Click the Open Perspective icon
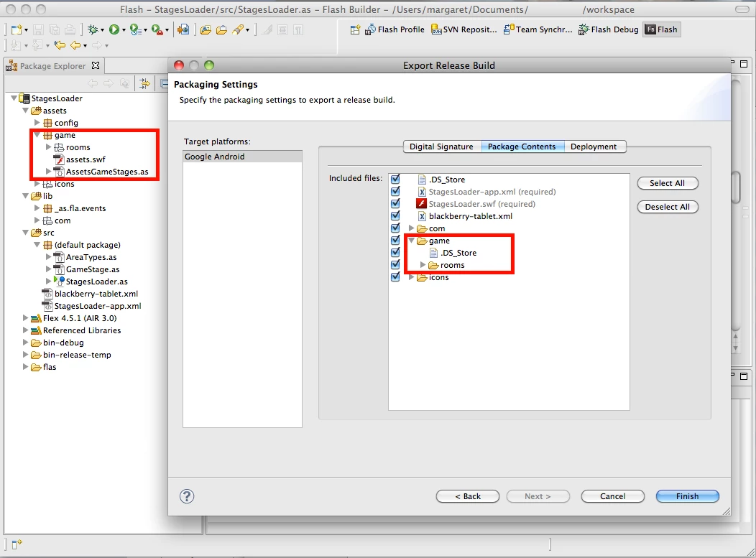This screenshot has height=558, width=756. pyautogui.click(x=355, y=30)
